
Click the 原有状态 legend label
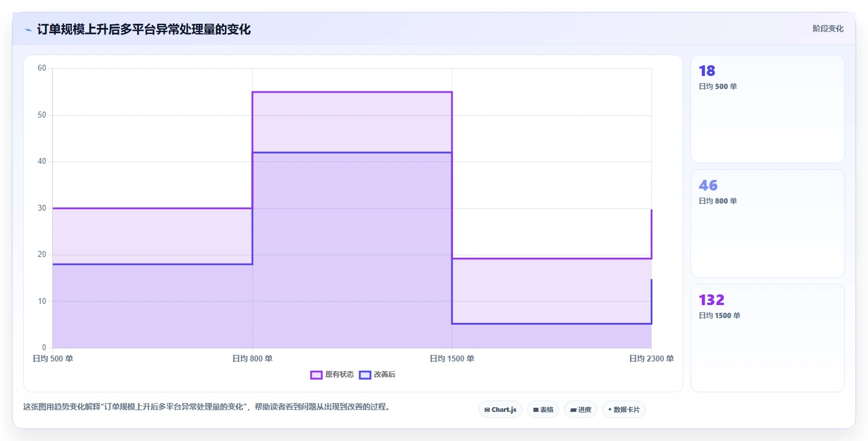340,375
